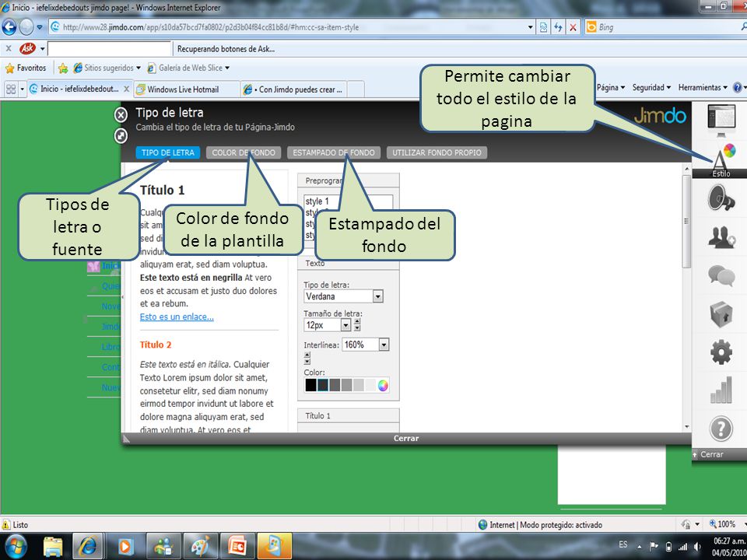Click the Cerrar bar below the panel
Image resolution: width=747 pixels, height=560 pixels.
click(406, 438)
